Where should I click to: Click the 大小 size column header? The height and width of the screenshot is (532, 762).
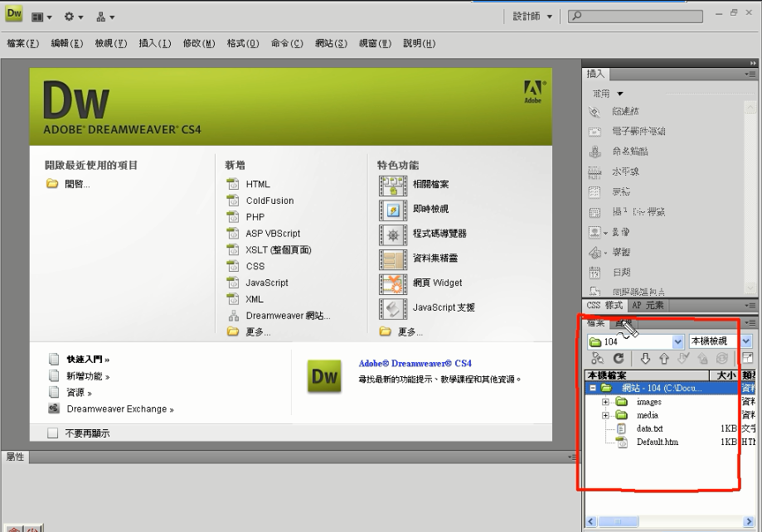point(725,375)
